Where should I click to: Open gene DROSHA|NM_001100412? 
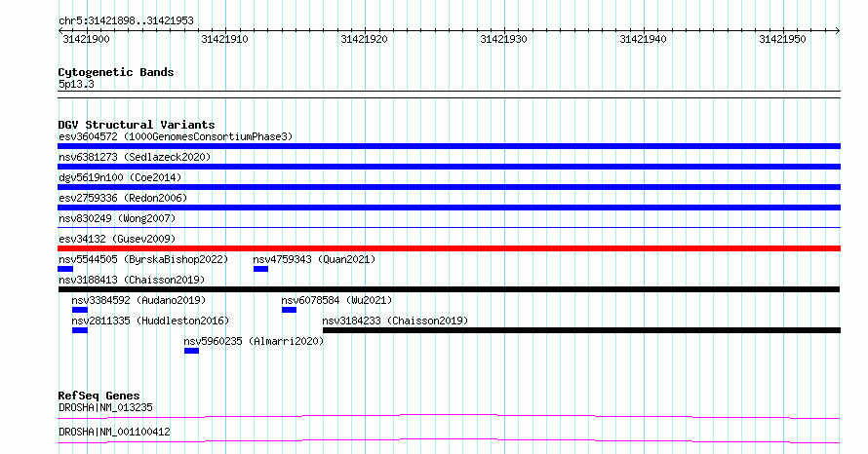pyautogui.click(x=114, y=432)
